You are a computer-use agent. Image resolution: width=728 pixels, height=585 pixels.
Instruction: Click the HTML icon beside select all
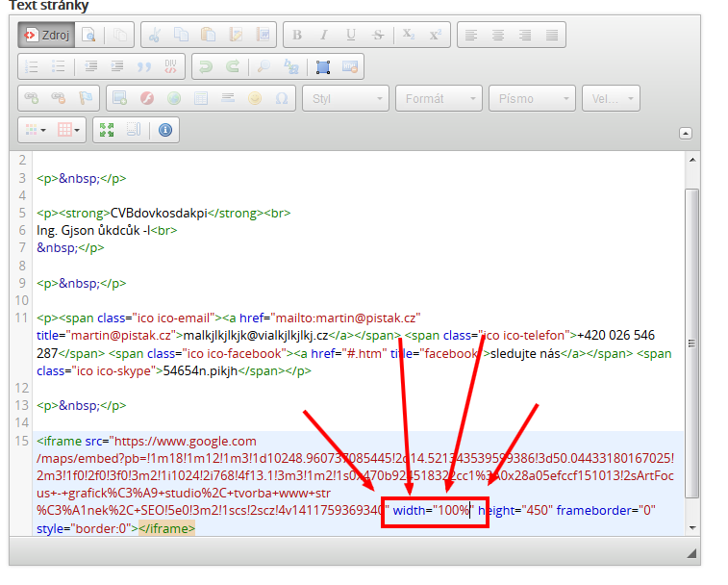click(x=350, y=66)
